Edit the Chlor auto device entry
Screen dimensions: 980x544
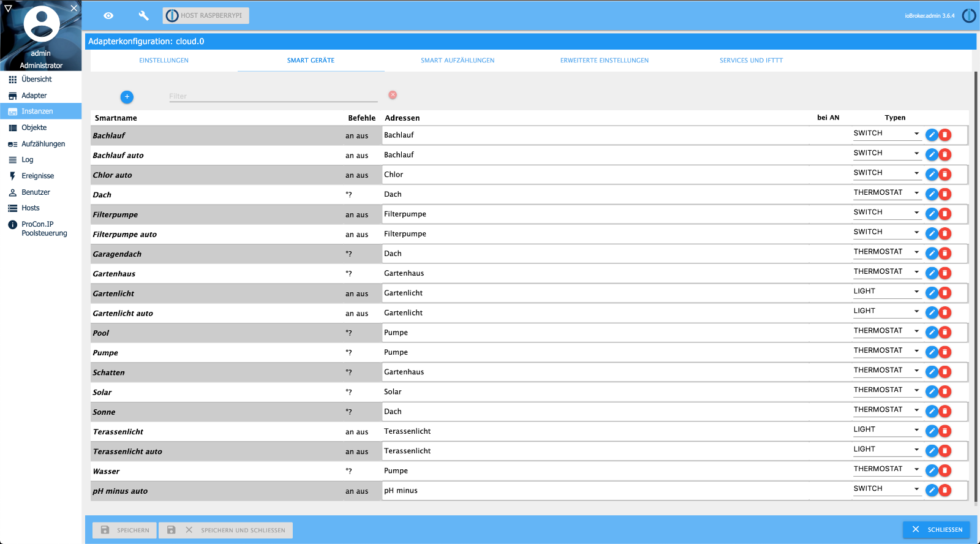[x=932, y=175]
